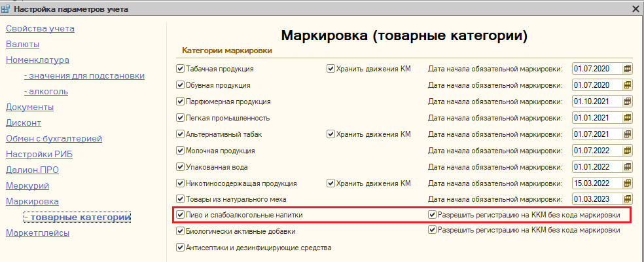Toggle Разрешить регистрацию на ККМ for Биологически активные добавки
Image resolution: width=644 pixels, height=262 pixels.
tap(432, 230)
